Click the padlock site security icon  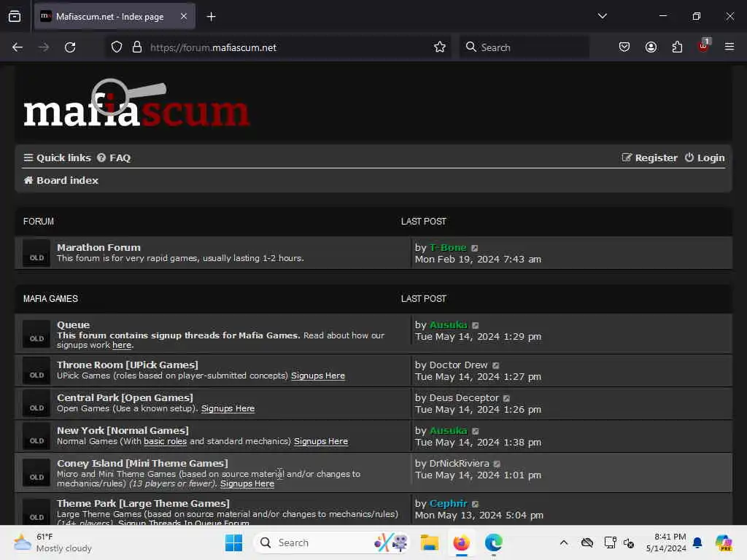[x=137, y=47]
